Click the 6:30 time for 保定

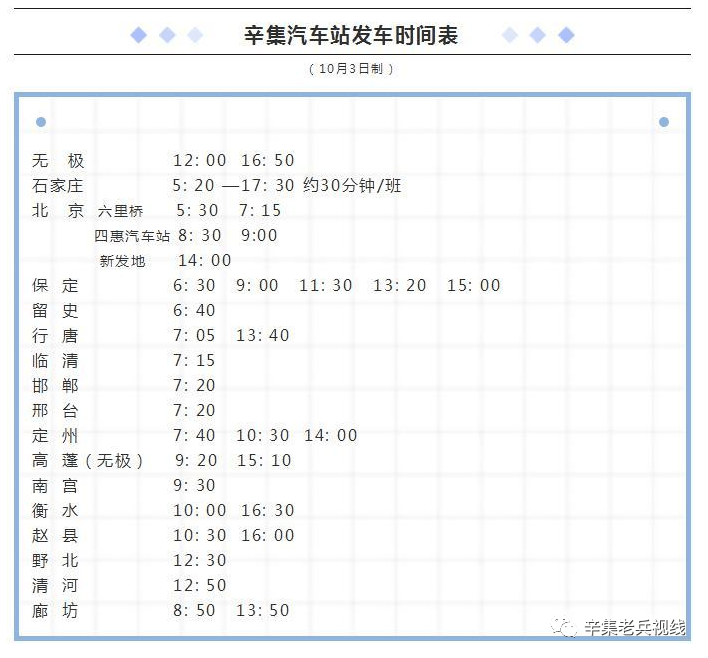[x=194, y=285]
